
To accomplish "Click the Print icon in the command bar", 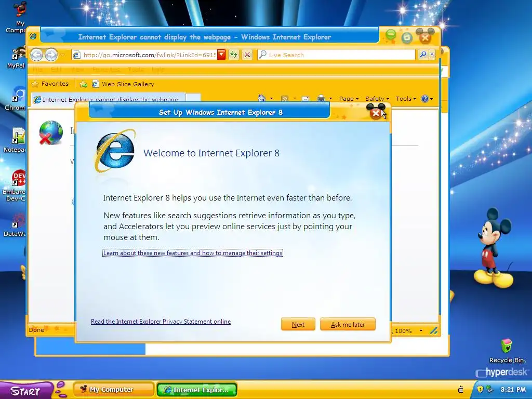I will point(321,99).
